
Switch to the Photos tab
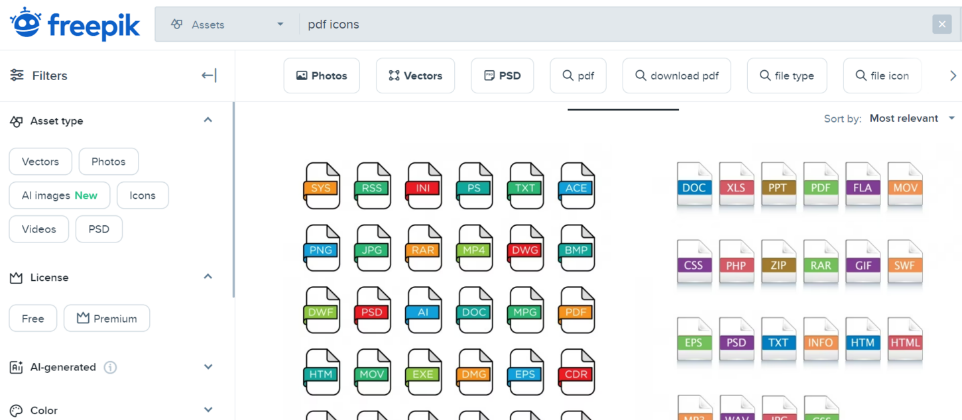click(x=321, y=76)
